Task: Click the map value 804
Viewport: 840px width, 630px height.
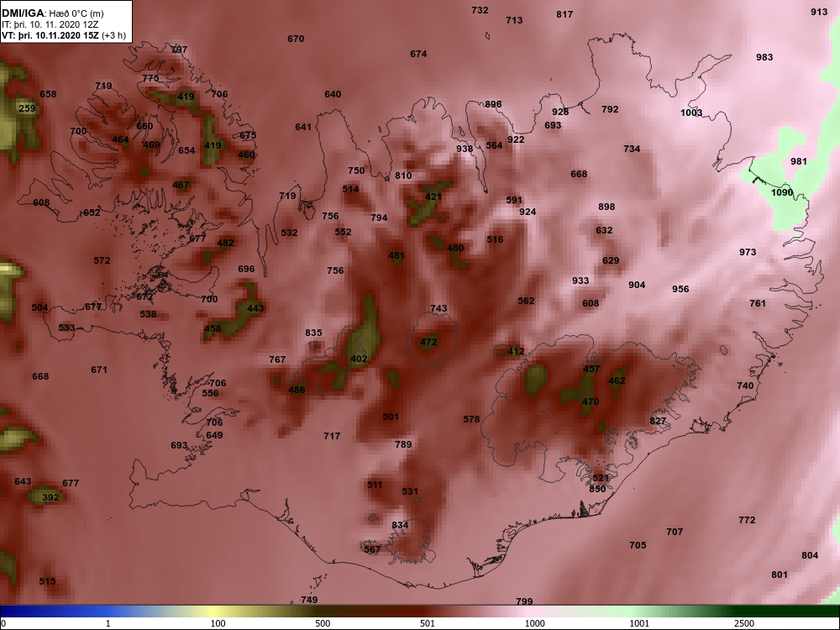Action: [810, 555]
